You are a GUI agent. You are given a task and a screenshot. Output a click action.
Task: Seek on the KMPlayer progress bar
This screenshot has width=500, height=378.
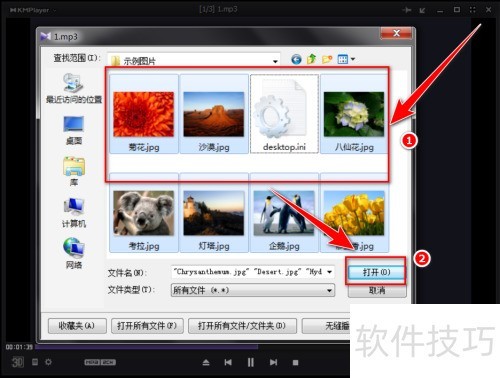click(x=192, y=347)
